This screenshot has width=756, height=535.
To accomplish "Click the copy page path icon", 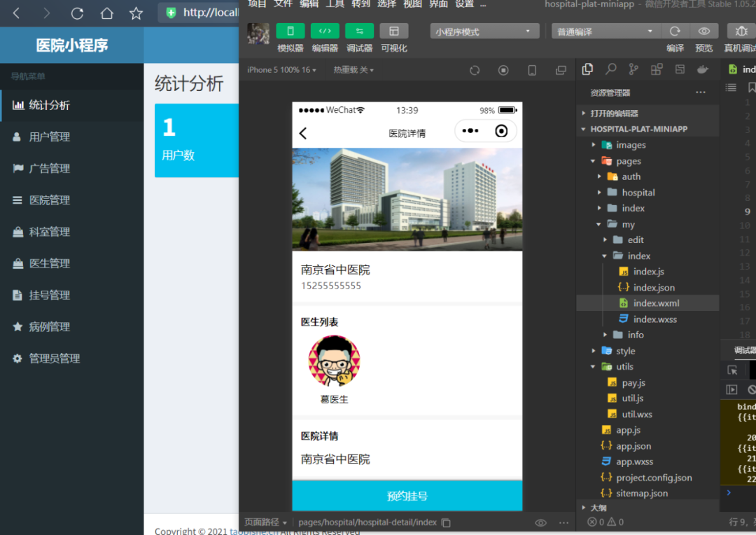I will [446, 522].
